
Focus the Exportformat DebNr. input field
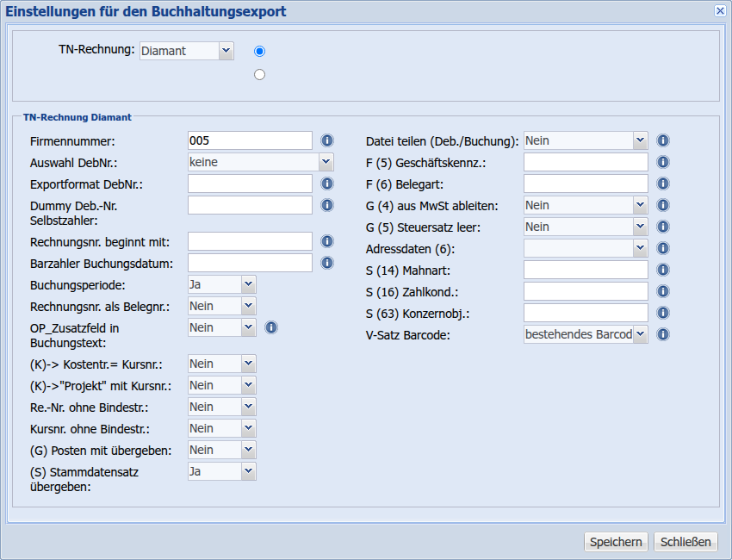(251, 184)
